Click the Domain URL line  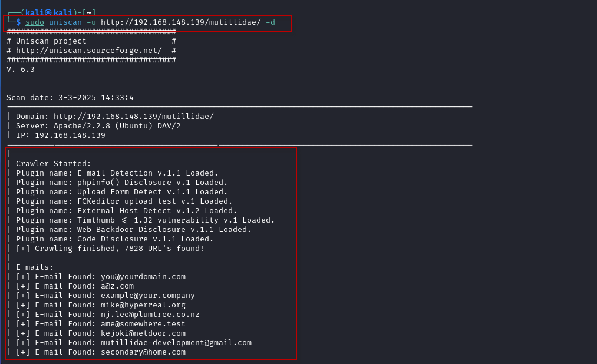tap(114, 117)
